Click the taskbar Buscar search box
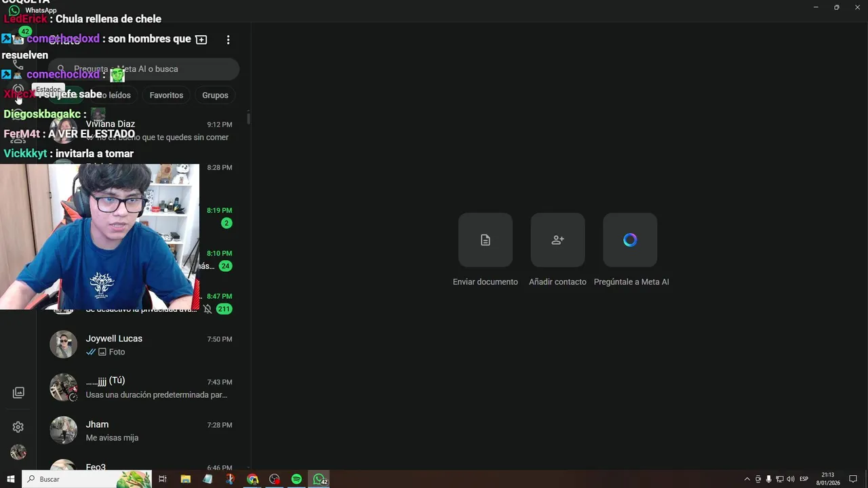868x488 pixels. tap(87, 479)
